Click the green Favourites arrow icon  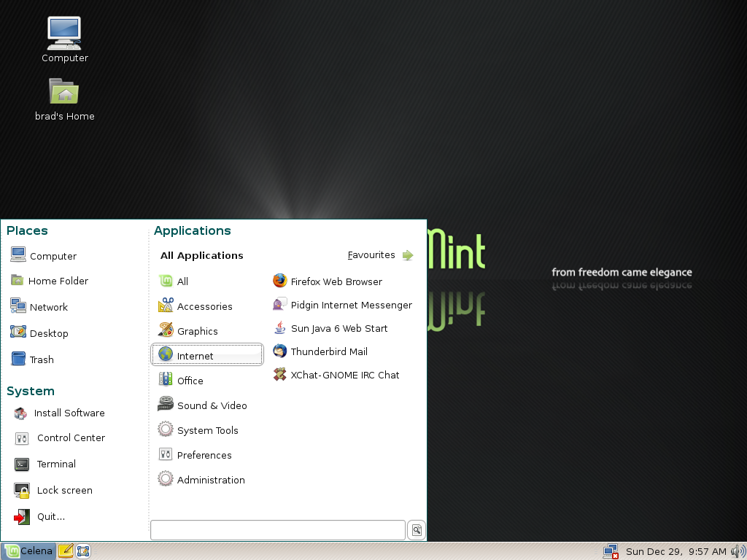[x=408, y=255]
